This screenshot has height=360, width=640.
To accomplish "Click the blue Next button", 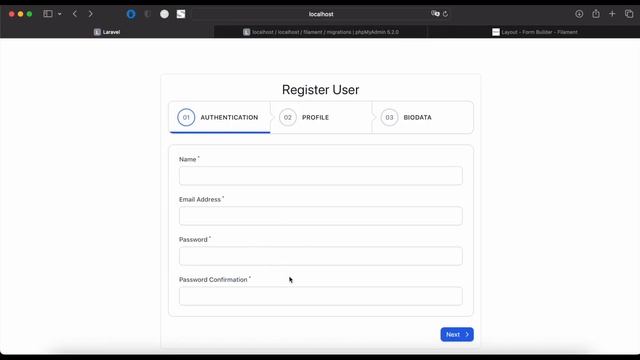I will tap(457, 334).
